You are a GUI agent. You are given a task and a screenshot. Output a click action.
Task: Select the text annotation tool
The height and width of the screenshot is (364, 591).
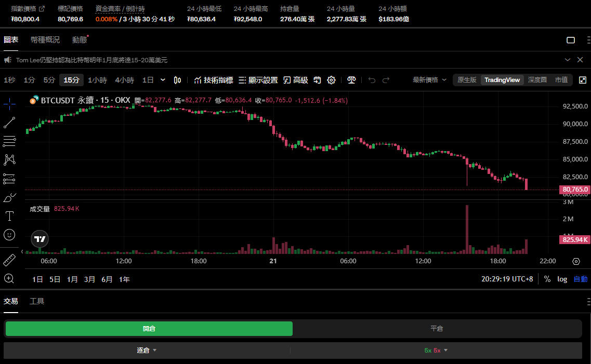[9, 216]
